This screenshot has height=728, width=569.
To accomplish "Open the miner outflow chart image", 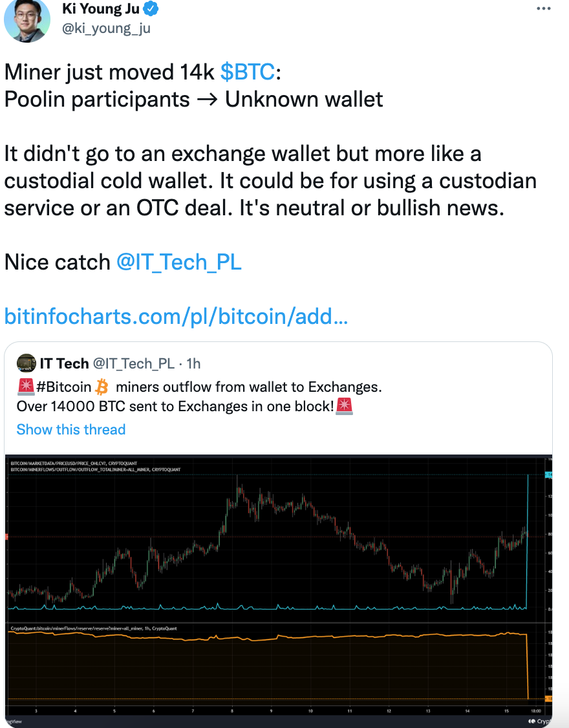I will 278,582.
